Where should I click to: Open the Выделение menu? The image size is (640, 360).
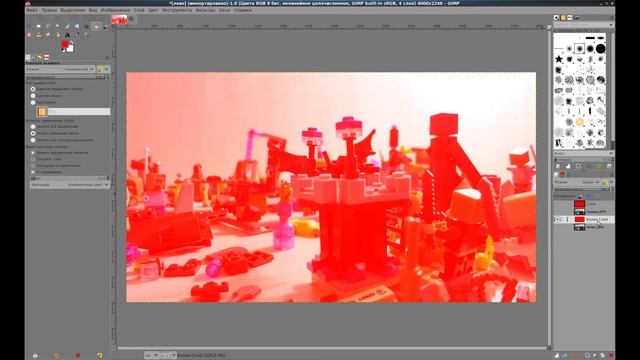pos(73,10)
